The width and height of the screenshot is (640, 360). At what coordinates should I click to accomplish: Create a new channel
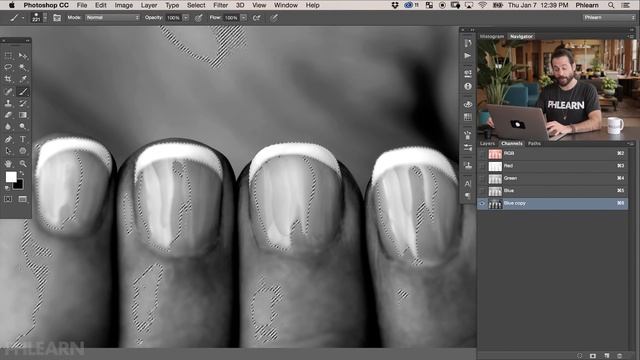point(607,356)
